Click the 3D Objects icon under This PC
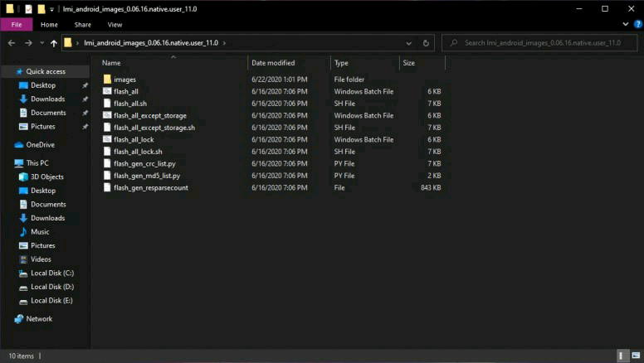644x363 pixels. (x=23, y=177)
